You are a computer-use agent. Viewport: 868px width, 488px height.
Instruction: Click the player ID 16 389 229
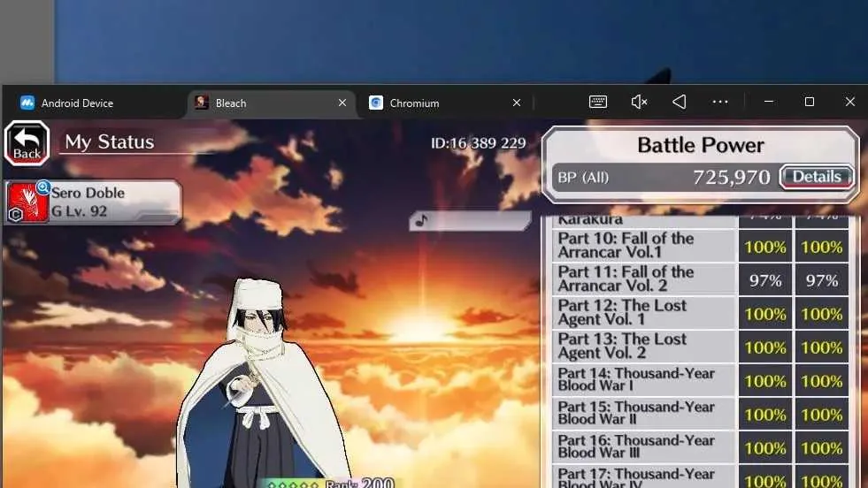click(479, 143)
